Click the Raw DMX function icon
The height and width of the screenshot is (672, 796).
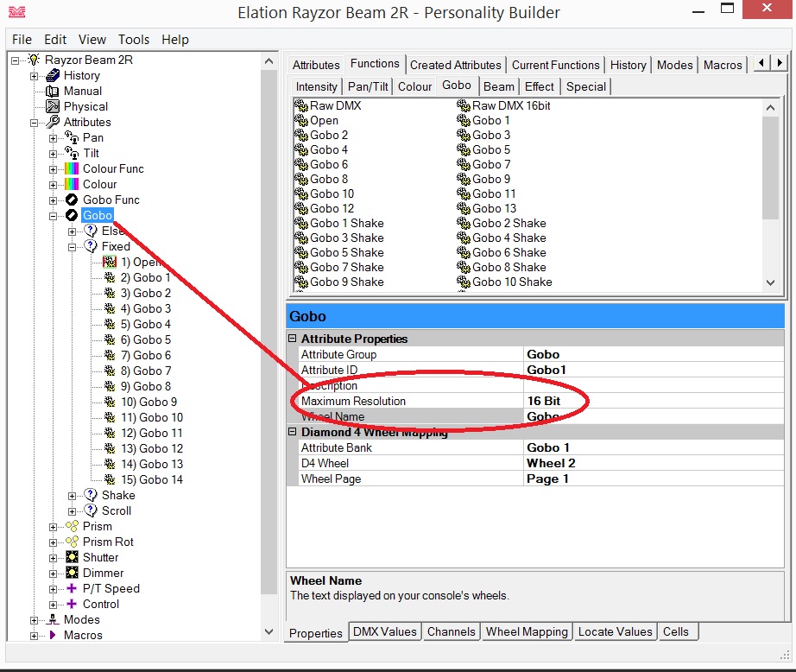[x=301, y=105]
